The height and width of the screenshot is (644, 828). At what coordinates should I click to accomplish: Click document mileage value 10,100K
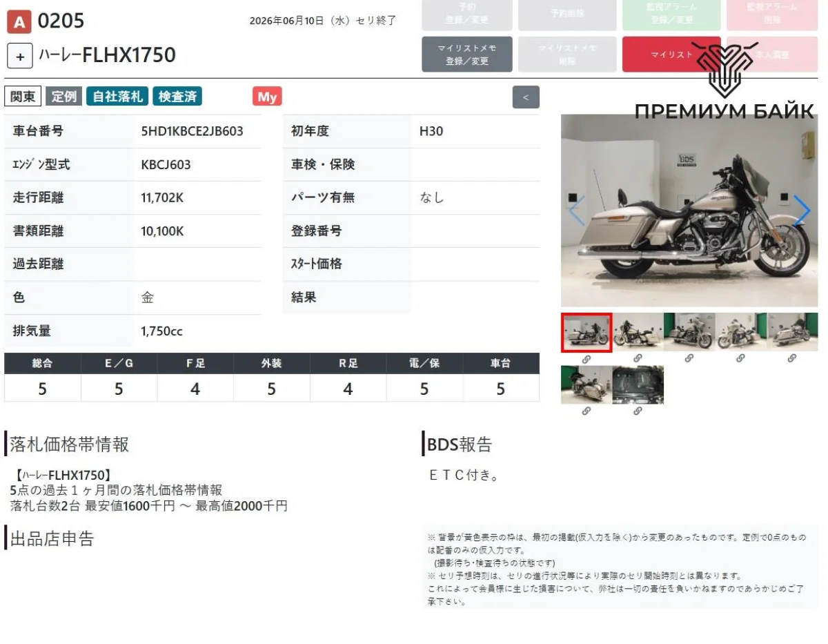162,231
